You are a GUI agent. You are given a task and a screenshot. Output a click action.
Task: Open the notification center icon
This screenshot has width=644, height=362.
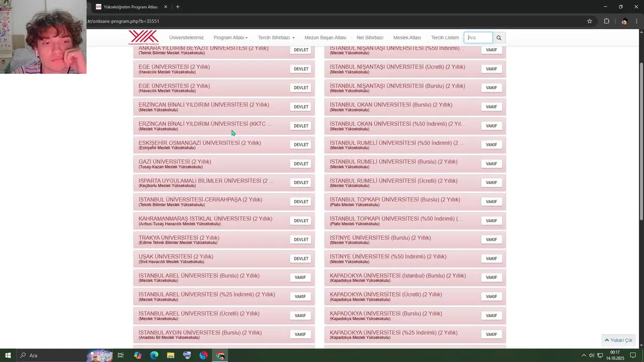tap(633, 355)
